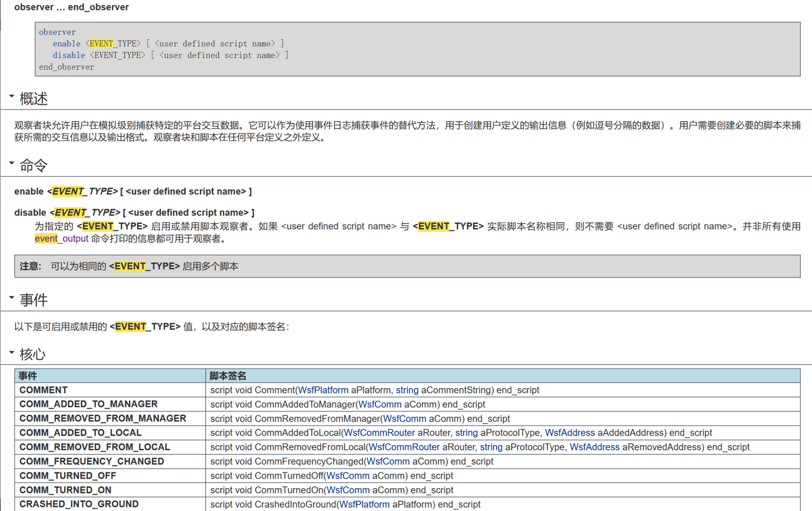Image resolution: width=812 pixels, height=511 pixels.
Task: Open WsfCommRouter link in CommRemovedFromLocal row
Action: [x=404, y=447]
